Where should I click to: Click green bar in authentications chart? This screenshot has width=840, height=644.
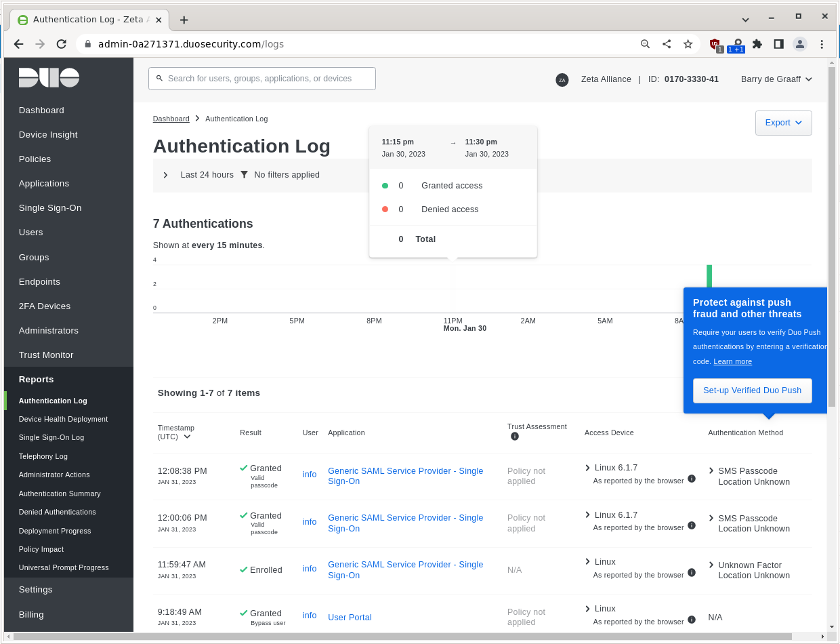pos(709,277)
